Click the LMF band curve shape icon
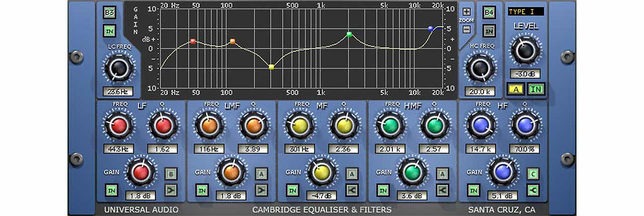Screen dimensions: 644x216 [x=261, y=190]
